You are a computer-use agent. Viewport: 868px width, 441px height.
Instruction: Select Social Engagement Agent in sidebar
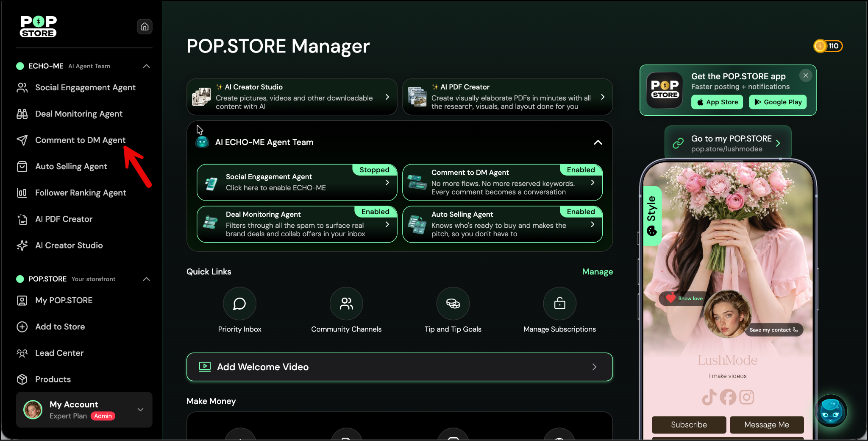85,87
